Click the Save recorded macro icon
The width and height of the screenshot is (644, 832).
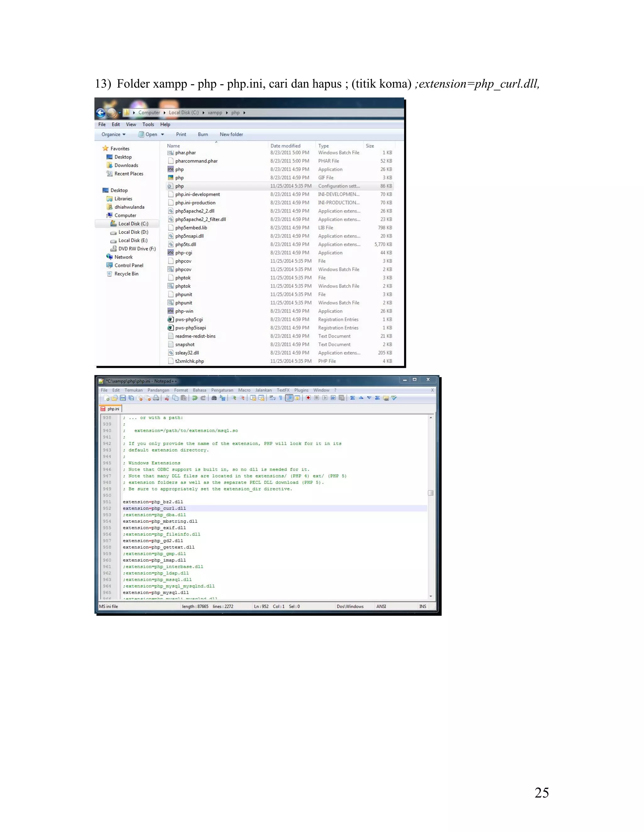[342, 398]
